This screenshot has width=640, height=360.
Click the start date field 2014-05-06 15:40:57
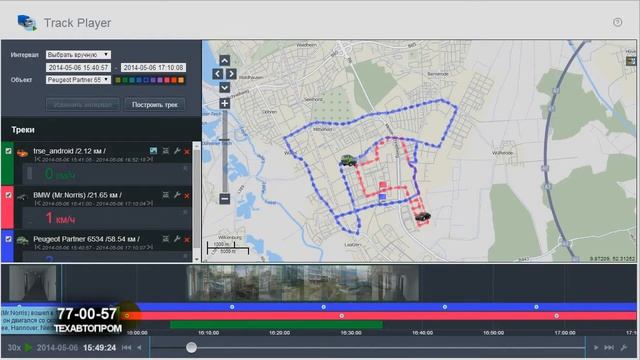[x=78, y=67]
